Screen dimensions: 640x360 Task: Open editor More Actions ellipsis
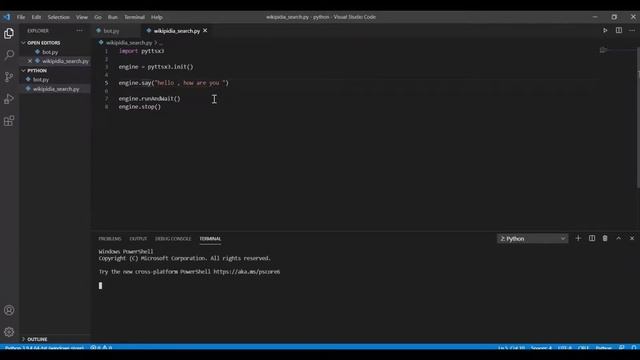(x=632, y=31)
